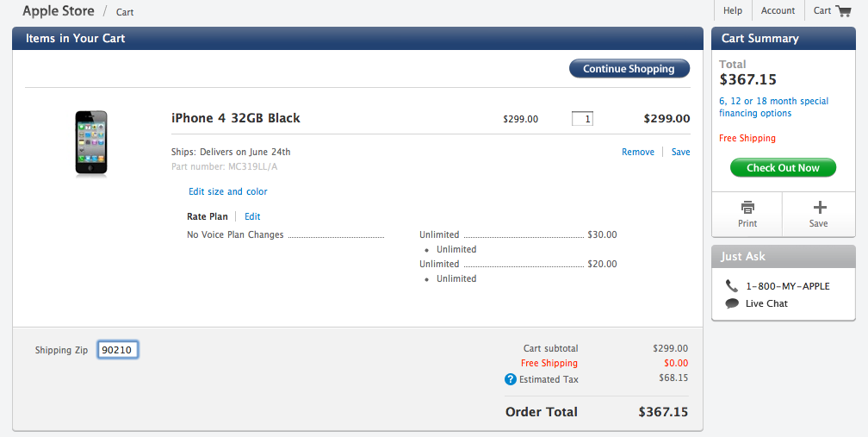
Task: Open the Help menu item
Action: tap(732, 10)
